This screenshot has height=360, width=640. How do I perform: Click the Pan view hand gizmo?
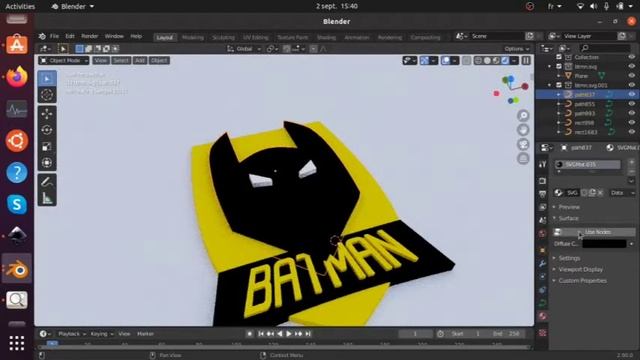point(523,130)
